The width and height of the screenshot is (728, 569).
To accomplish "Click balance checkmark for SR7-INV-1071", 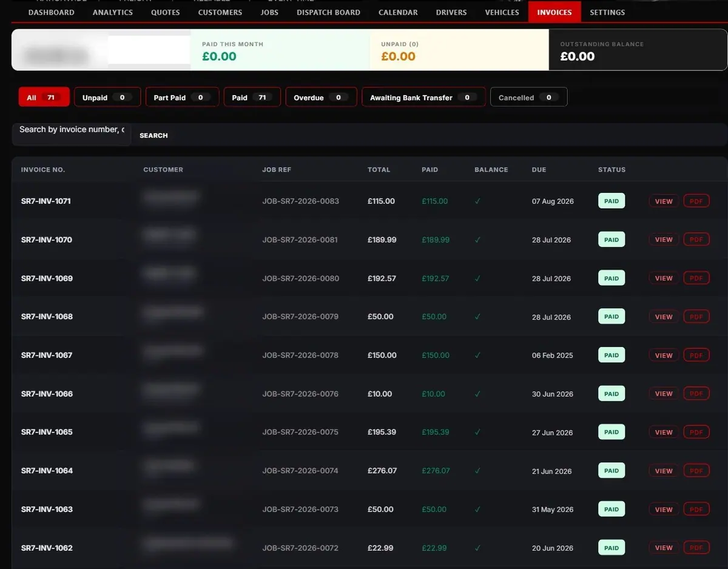I will tap(477, 201).
